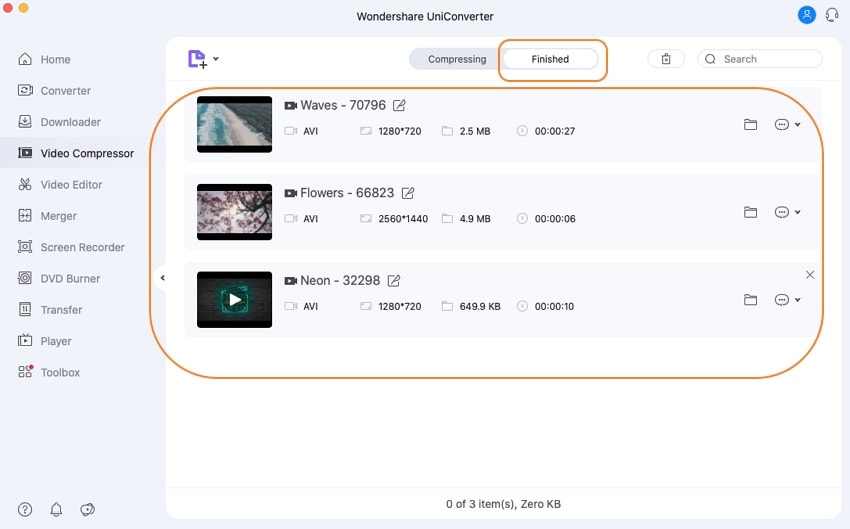Open the Converter section
This screenshot has height=529, width=850.
click(54, 91)
